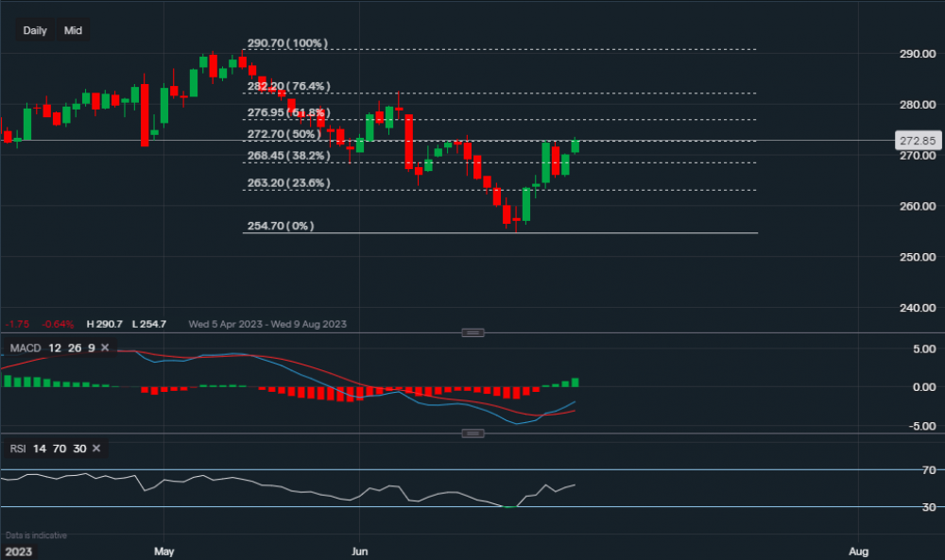Screen dimensions: 945x560
Task: Click the resize handle above the RSI panel
Action: click(x=472, y=433)
